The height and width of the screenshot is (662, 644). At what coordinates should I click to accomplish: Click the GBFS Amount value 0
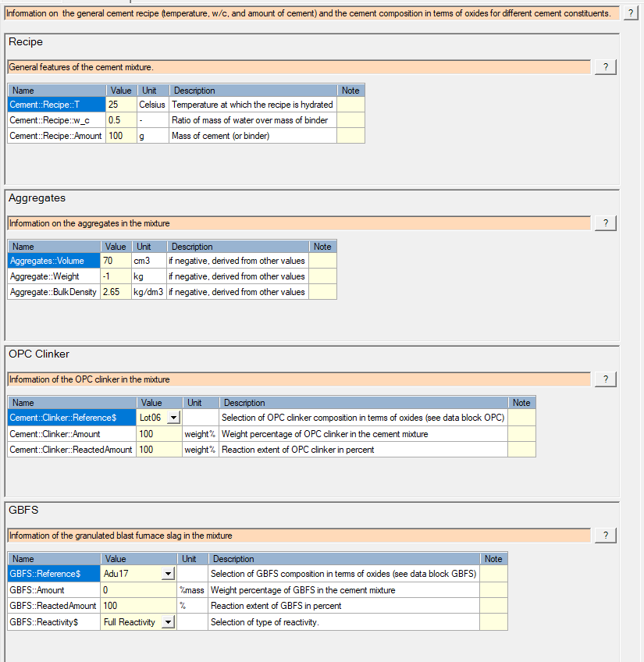coord(139,590)
